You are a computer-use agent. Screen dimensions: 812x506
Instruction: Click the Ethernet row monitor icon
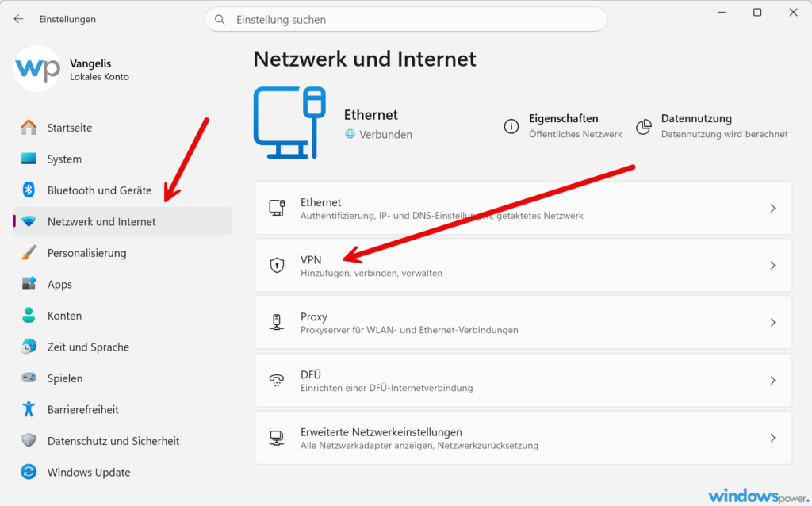click(x=277, y=208)
